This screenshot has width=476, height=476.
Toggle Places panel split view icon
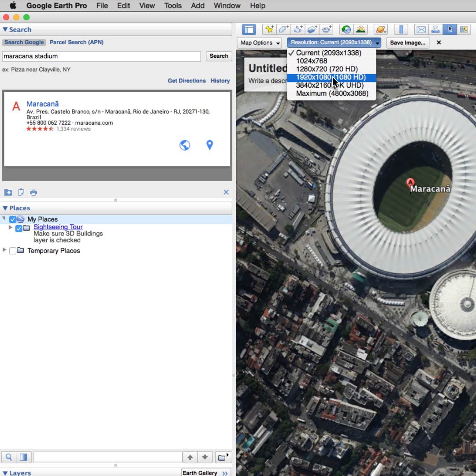[23, 457]
